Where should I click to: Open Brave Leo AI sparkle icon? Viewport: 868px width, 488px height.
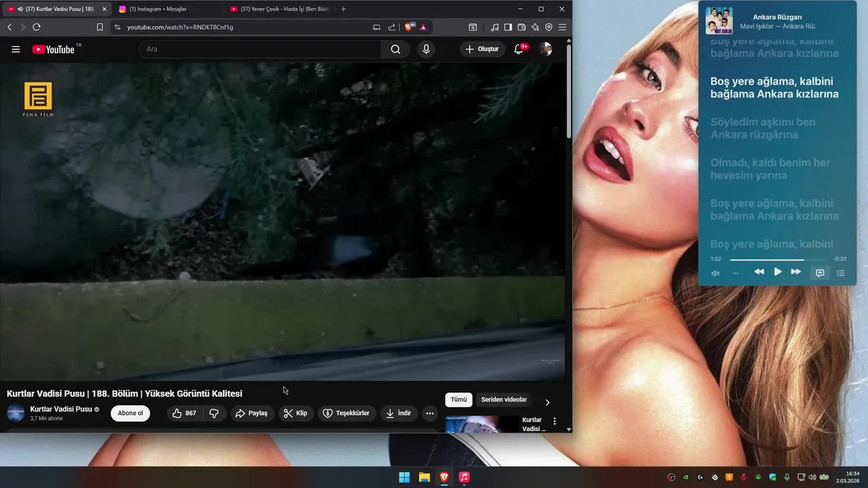[535, 27]
